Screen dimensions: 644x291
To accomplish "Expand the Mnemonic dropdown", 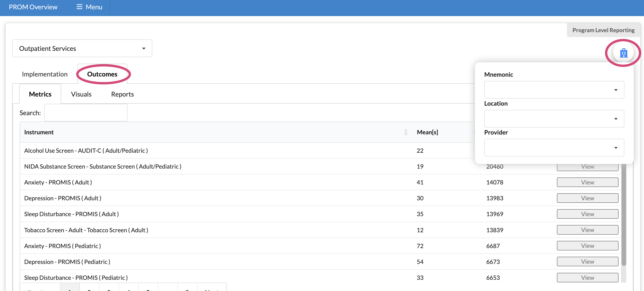I will click(x=554, y=90).
